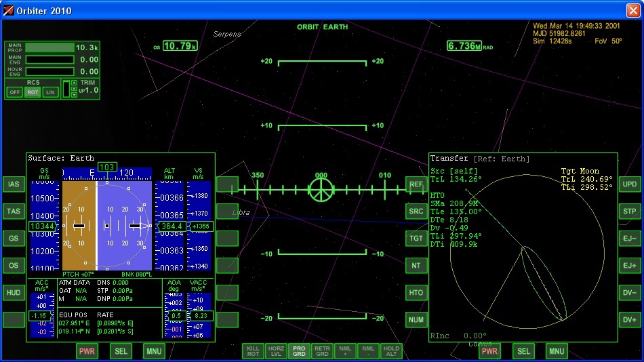Click the SRC source selection button

416,212
